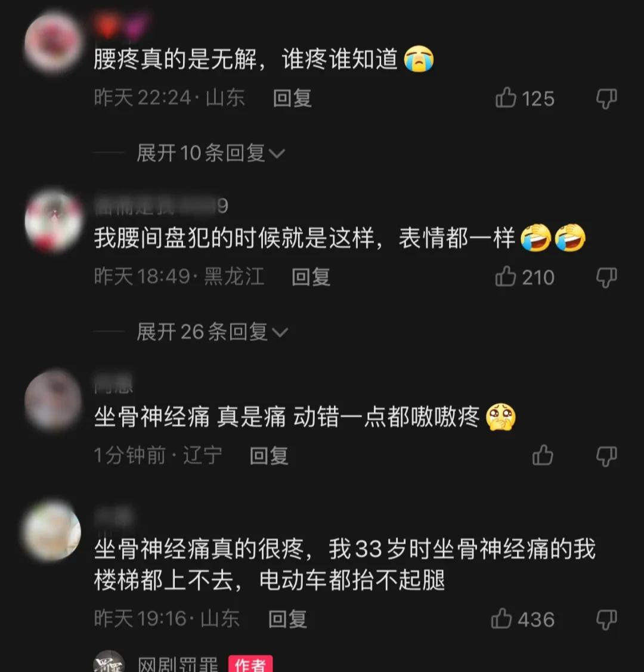Dislike the 腰疼真的是无解 comment
This screenshot has height=672, width=644.
606,98
